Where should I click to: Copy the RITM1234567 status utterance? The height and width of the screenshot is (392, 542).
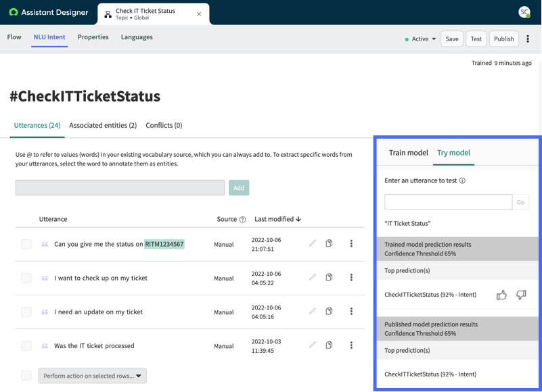pos(329,243)
